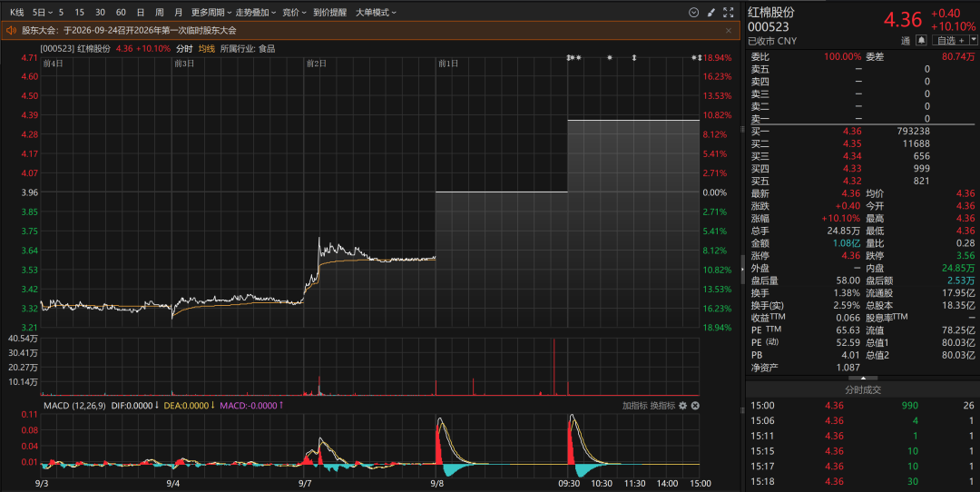
Task: Click large price 4.36 in header
Action: tap(903, 19)
